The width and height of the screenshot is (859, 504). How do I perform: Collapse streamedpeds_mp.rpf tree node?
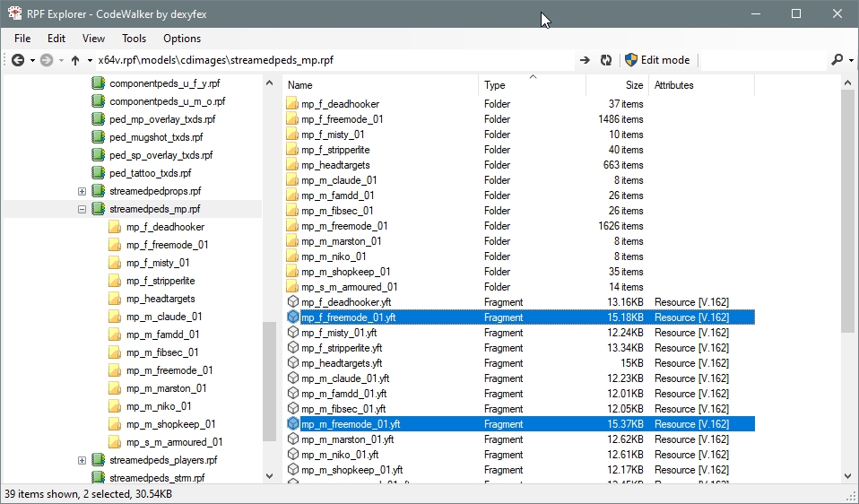[x=82, y=209]
